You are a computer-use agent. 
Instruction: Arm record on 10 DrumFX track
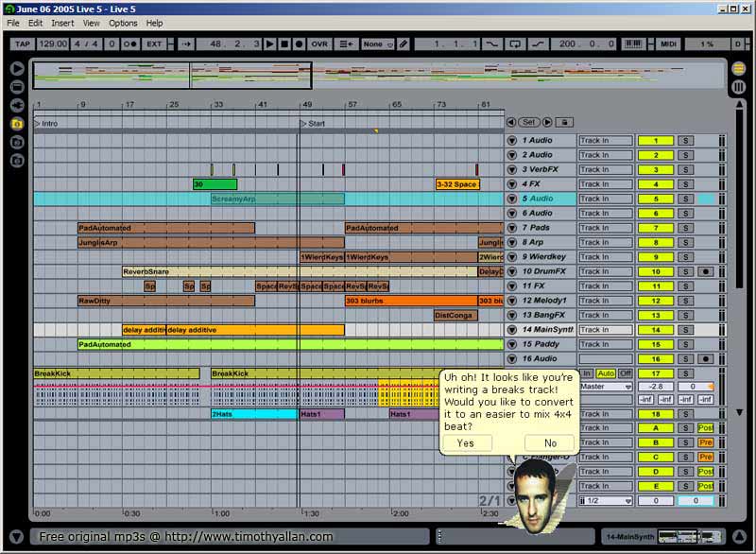(x=705, y=271)
